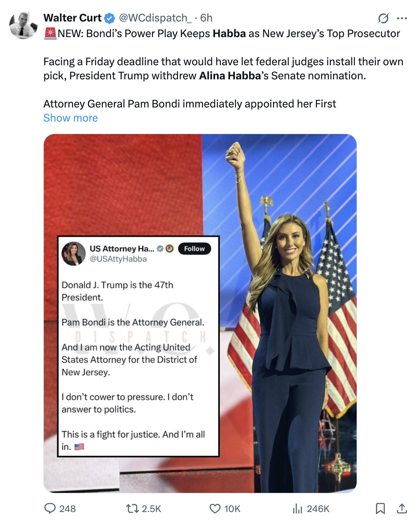Click the Walter Curt display name
Viewport: 420px width, 523px height.
point(72,18)
